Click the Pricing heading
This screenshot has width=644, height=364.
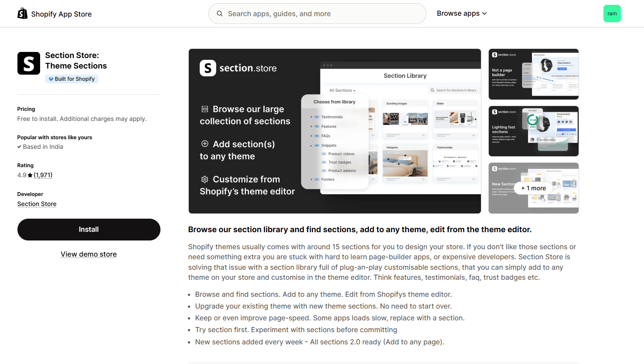pos(26,109)
